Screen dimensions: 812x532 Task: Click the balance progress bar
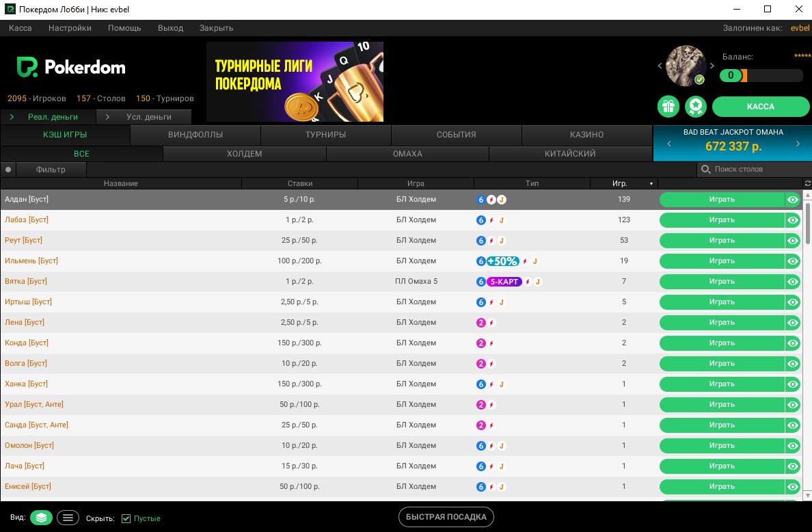[761, 76]
